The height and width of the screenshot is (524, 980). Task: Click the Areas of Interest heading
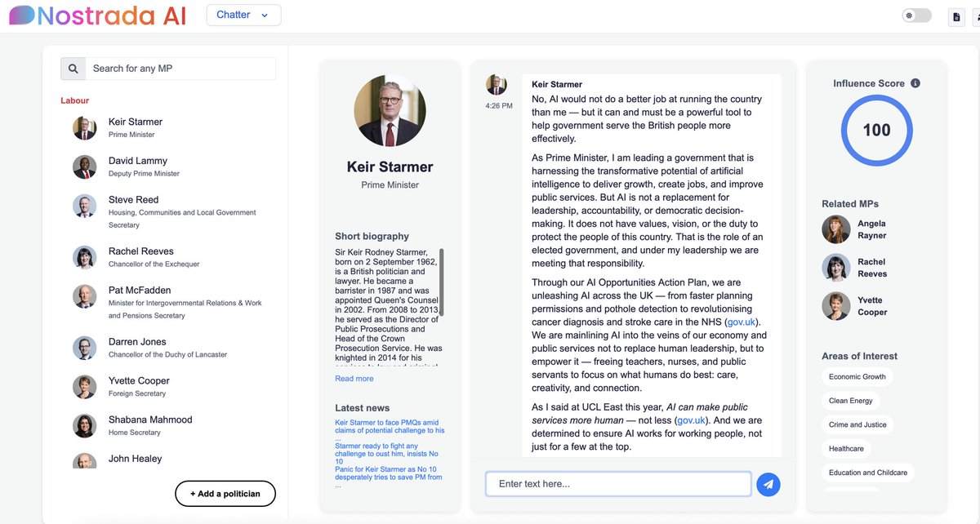859,356
